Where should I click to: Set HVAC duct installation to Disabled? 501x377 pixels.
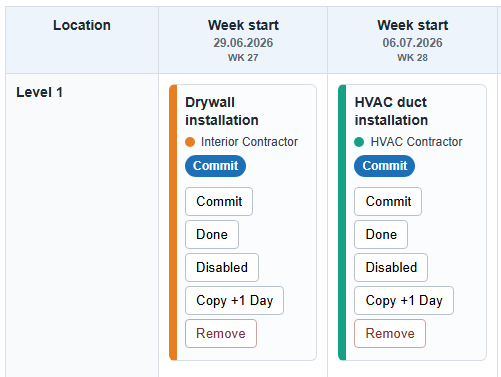tap(391, 267)
